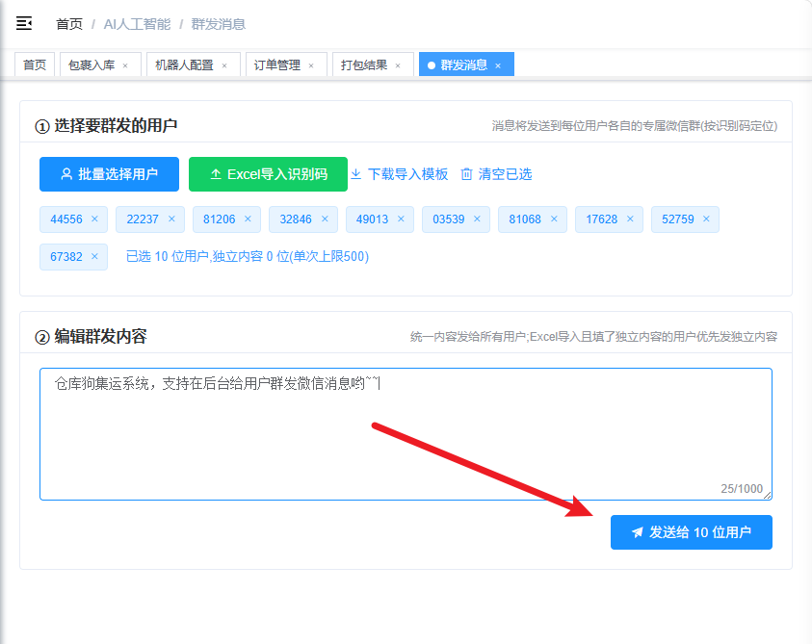Remove user tag 49013

(401, 219)
